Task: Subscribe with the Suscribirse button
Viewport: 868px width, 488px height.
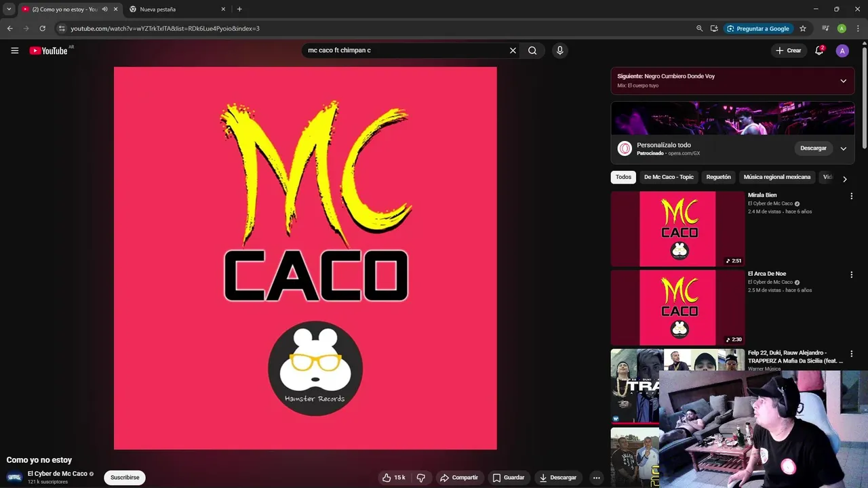Action: (125, 477)
